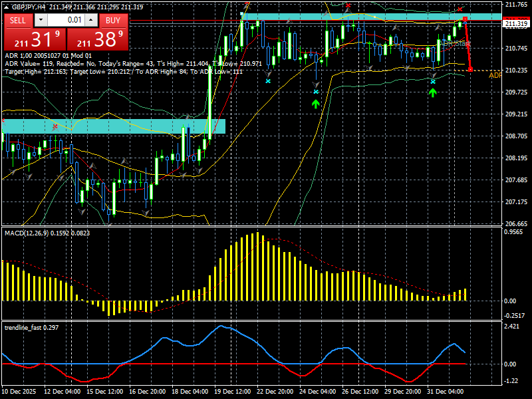This screenshot has height=399, width=532.
Task: Click the 211.765 price axis label
Action: point(516,5)
